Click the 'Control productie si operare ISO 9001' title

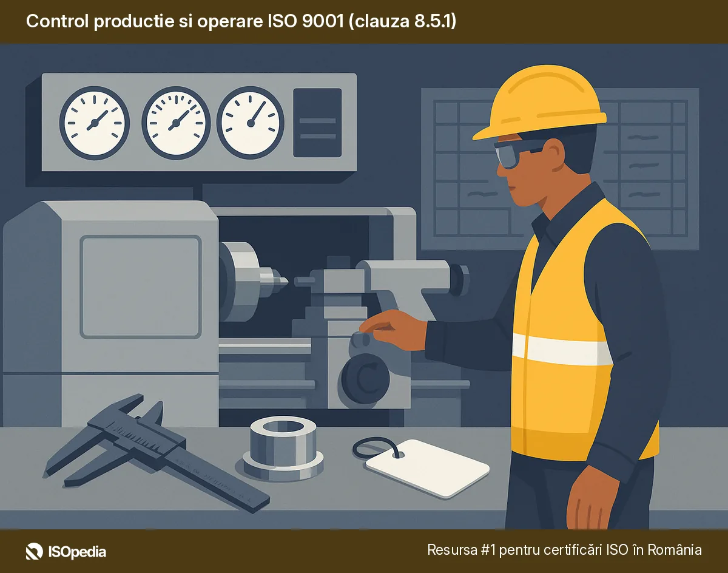tap(243, 22)
